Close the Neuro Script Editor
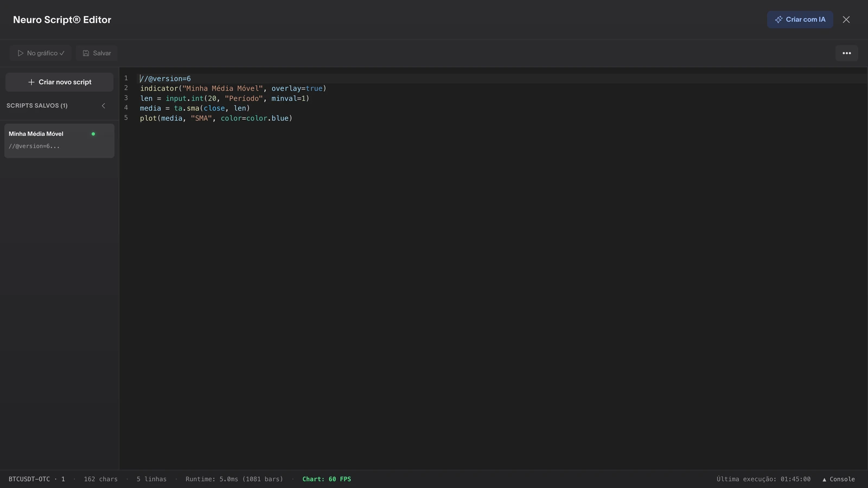 tap(846, 20)
